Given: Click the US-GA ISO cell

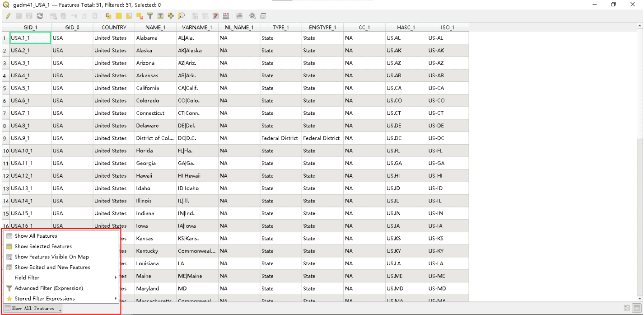Looking at the screenshot, I should point(448,163).
